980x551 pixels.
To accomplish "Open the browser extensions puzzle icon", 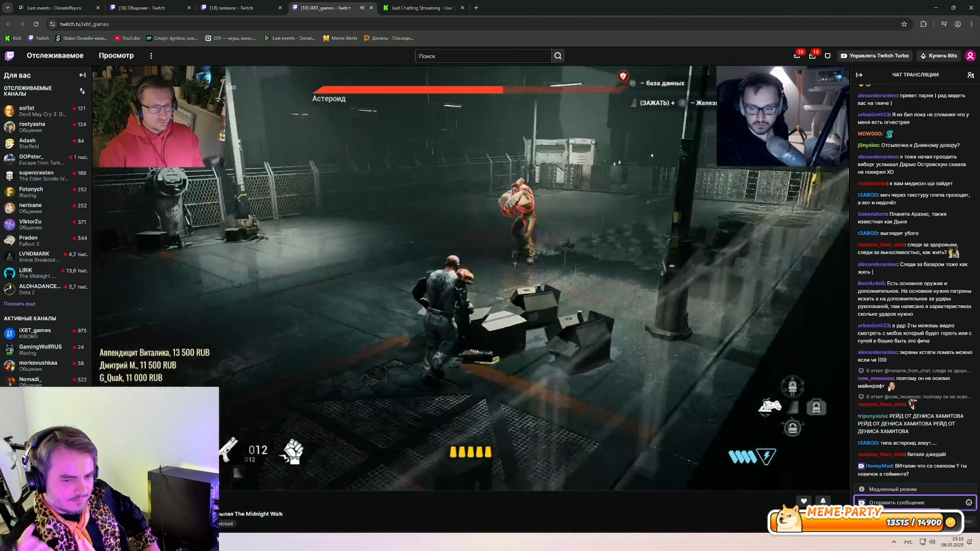I will tap(923, 24).
